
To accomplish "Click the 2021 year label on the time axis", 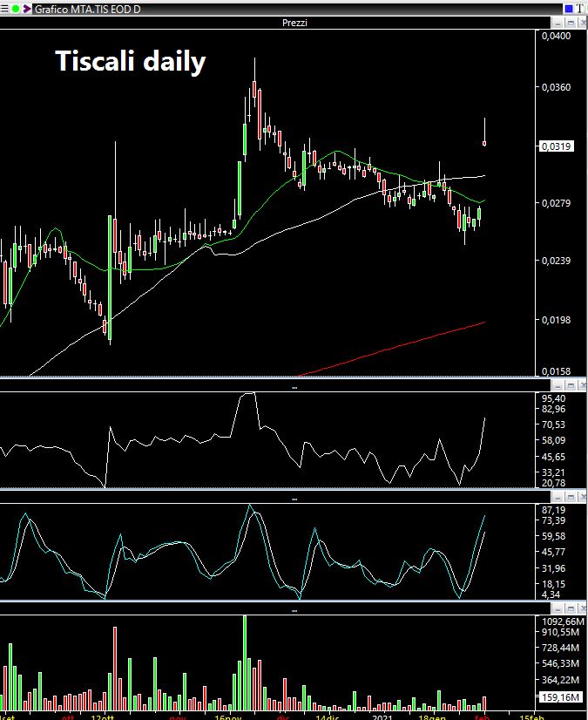I will (x=382, y=717).
